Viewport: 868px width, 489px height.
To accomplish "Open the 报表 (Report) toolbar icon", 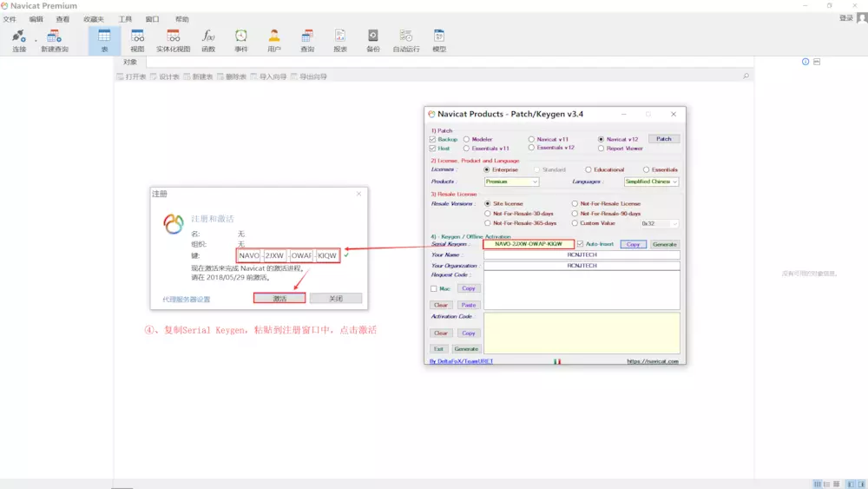I will pos(340,41).
